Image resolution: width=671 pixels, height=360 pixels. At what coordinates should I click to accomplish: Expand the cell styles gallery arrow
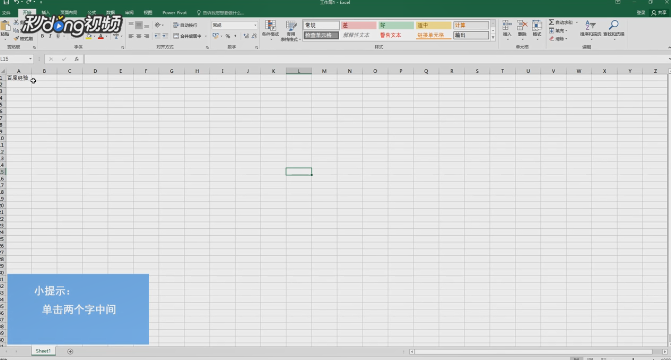tap(493, 38)
